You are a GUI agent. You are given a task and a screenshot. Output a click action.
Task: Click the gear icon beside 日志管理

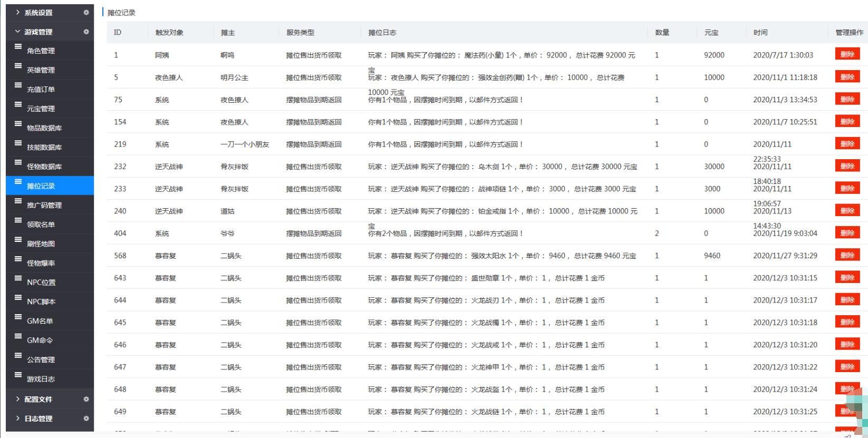[x=86, y=418]
